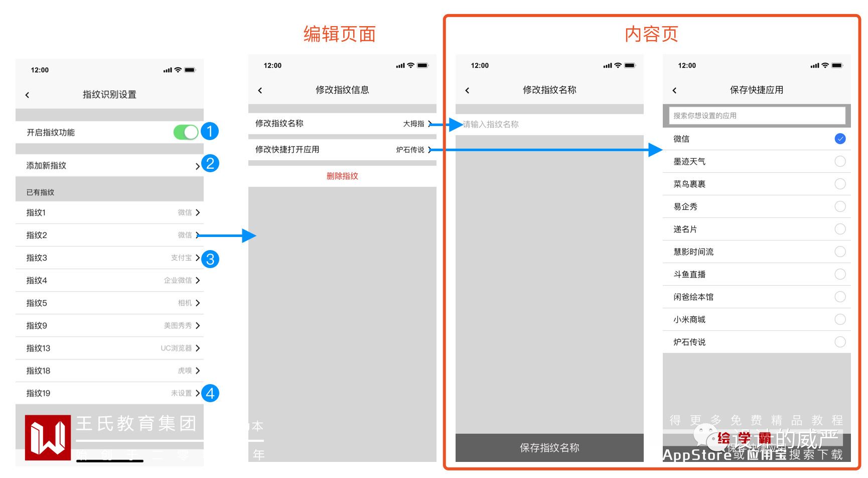This screenshot has width=868, height=478.
Task: Click 12:00 clock on 指纹识别设置 screen
Action: (40, 70)
